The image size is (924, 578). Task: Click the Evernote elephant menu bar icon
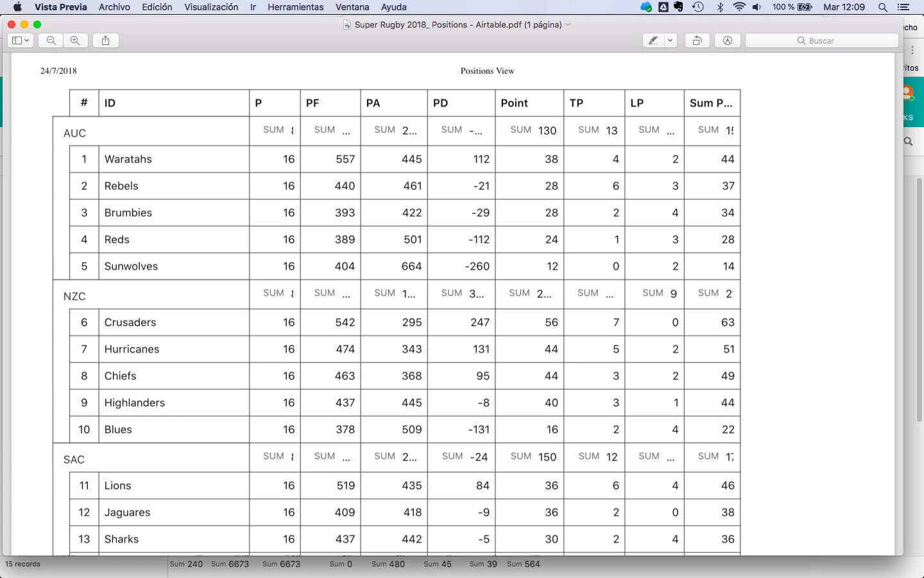pos(680,7)
